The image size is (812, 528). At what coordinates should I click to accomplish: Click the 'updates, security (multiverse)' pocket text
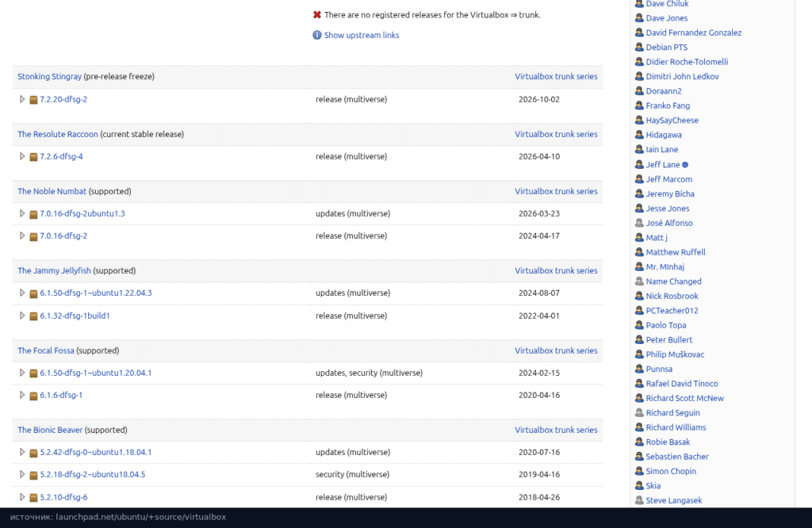click(370, 373)
